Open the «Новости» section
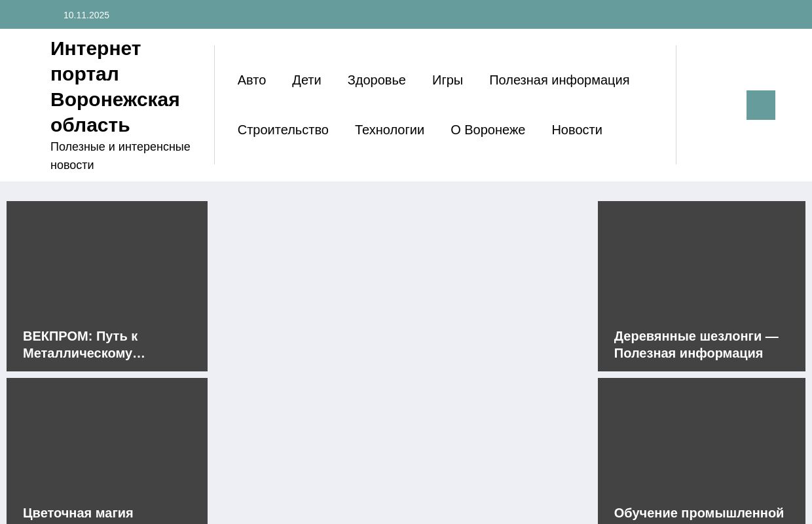Viewport: 812px width, 524px height. (x=577, y=130)
